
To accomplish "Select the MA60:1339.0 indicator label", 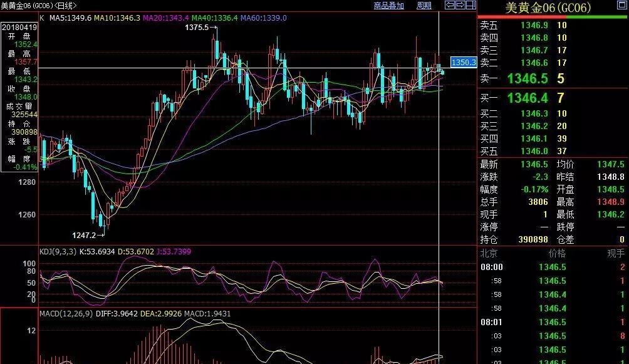I will 264,18.
